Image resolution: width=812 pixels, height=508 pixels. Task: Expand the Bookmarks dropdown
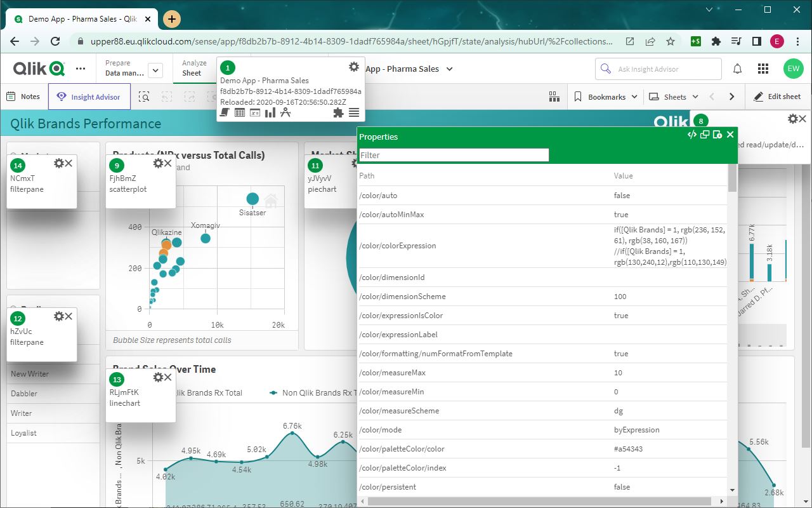pyautogui.click(x=606, y=97)
